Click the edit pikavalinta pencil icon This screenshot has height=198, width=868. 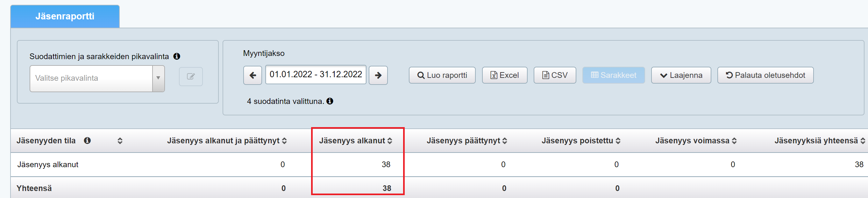(x=191, y=77)
